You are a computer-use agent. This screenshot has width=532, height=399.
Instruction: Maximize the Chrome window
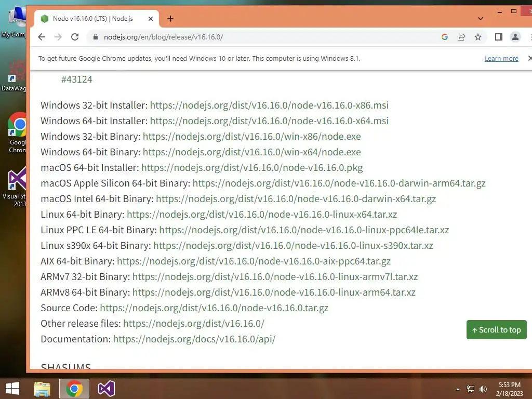514,11
